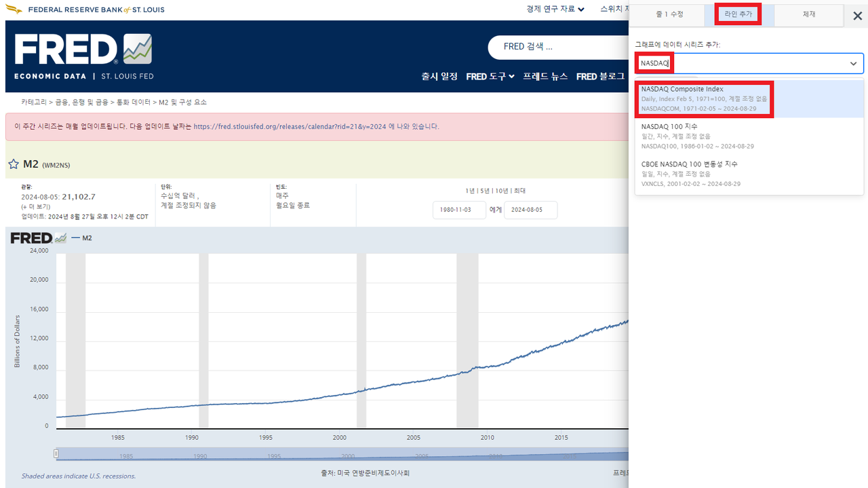Click the end date field 2024-08-05
868x488 pixels.
(x=530, y=210)
